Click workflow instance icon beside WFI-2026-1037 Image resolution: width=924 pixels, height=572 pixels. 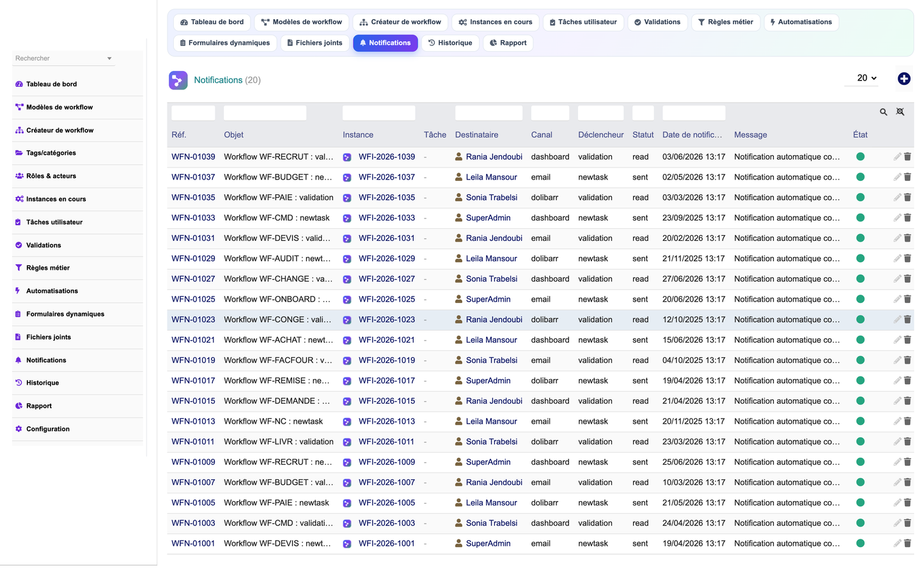click(347, 178)
